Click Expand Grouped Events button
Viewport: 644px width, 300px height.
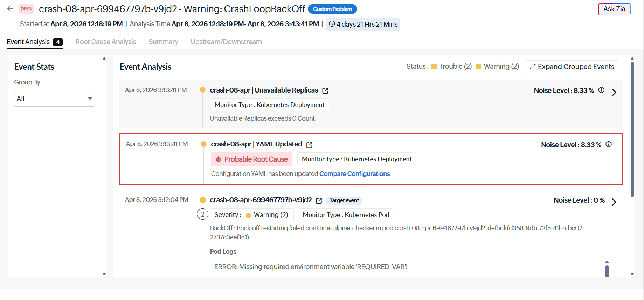[x=572, y=67]
